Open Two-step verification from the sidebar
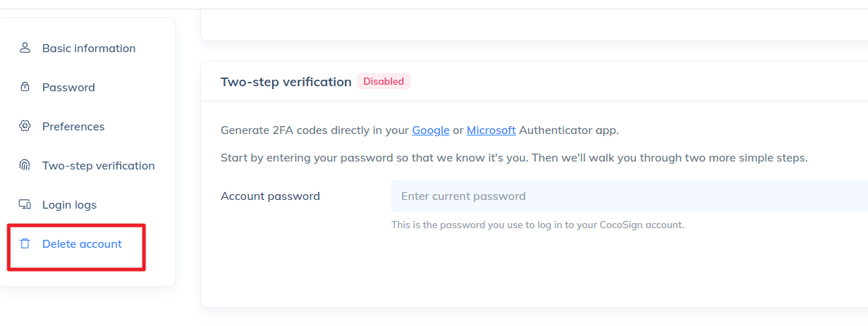The height and width of the screenshot is (326, 868). click(98, 165)
